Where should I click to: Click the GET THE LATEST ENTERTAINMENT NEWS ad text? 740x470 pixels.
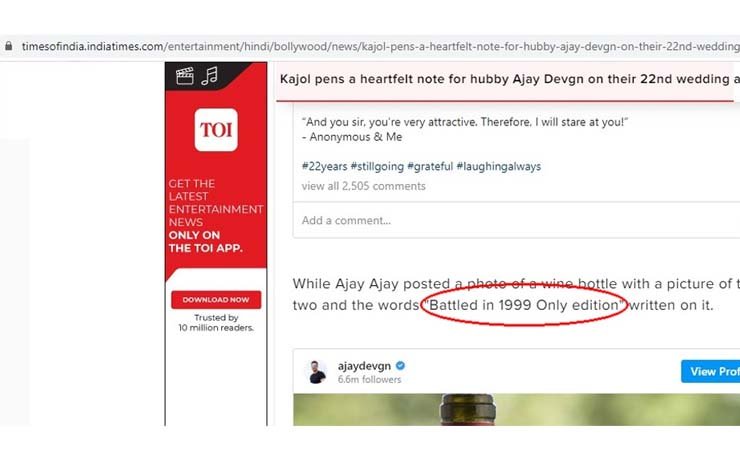[216, 203]
